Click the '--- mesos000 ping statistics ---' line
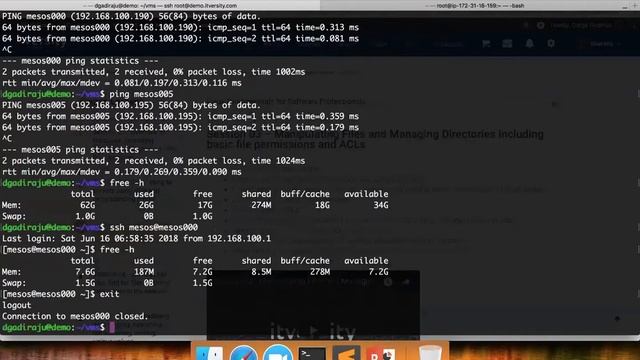Screen dimensions: 640x360 (80, 61)
